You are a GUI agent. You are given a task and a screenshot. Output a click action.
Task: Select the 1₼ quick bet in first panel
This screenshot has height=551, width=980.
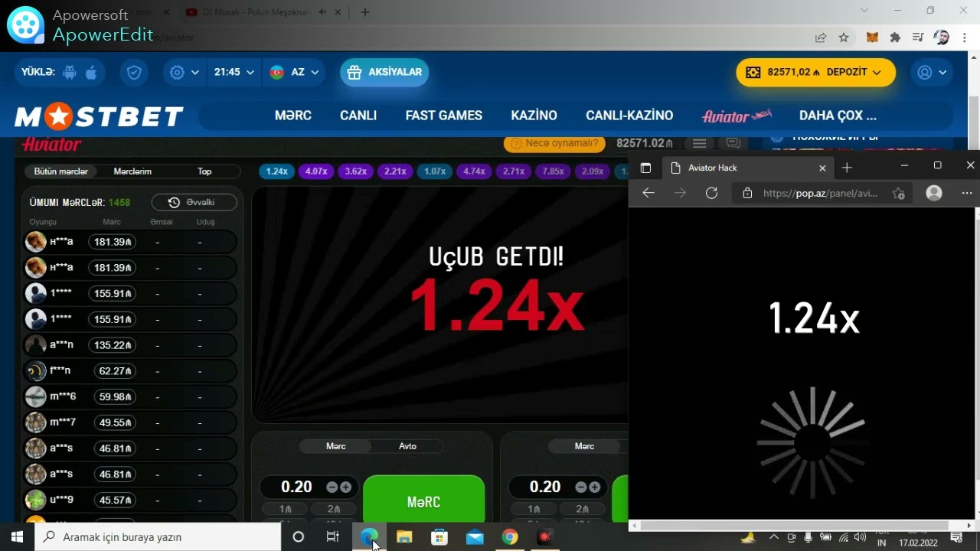click(x=285, y=509)
